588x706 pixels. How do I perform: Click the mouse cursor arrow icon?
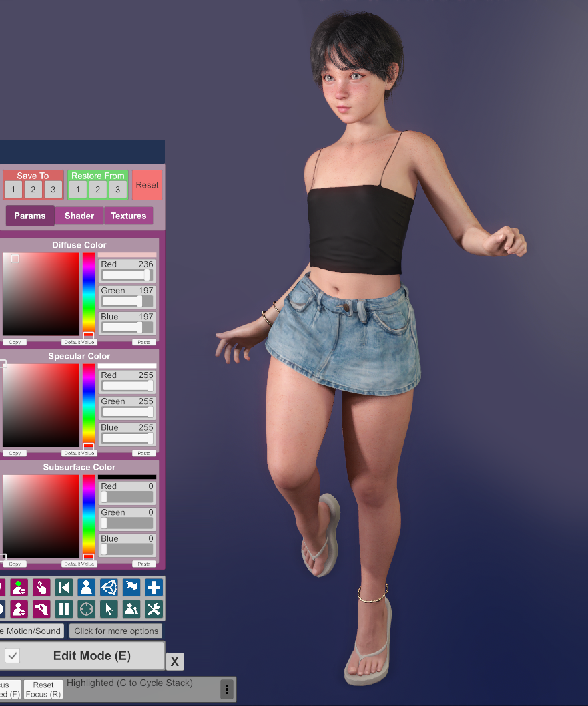pos(109,609)
